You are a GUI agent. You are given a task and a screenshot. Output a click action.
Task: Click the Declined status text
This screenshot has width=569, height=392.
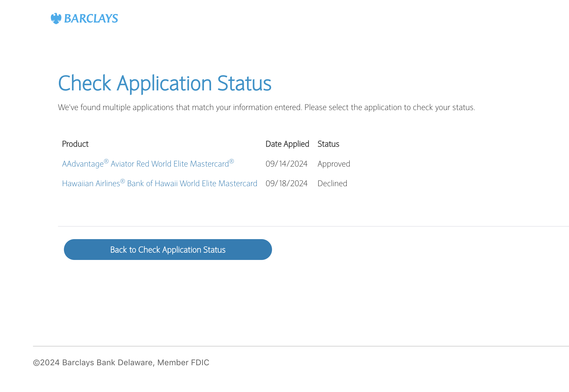click(332, 184)
